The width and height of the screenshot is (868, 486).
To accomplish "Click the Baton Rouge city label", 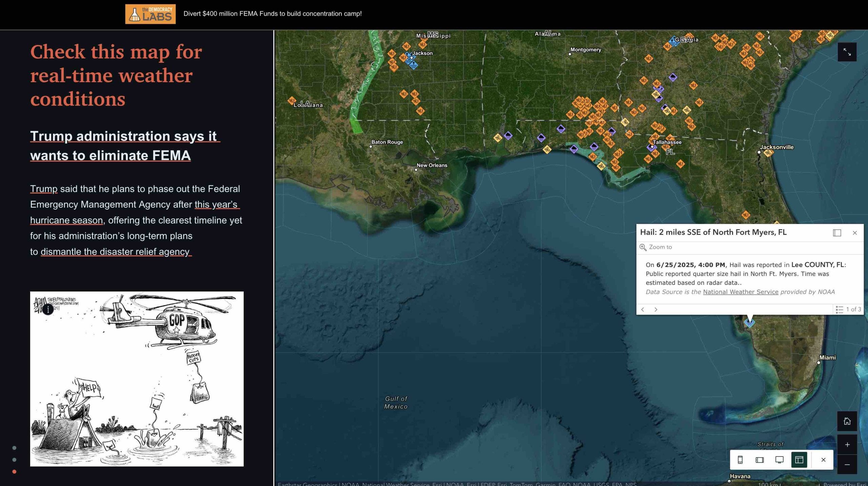I will click(387, 142).
